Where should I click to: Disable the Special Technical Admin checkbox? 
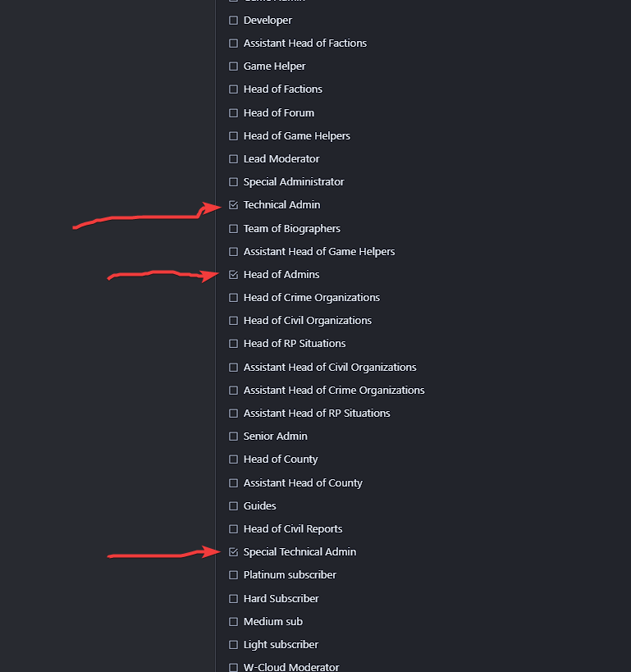(x=234, y=552)
